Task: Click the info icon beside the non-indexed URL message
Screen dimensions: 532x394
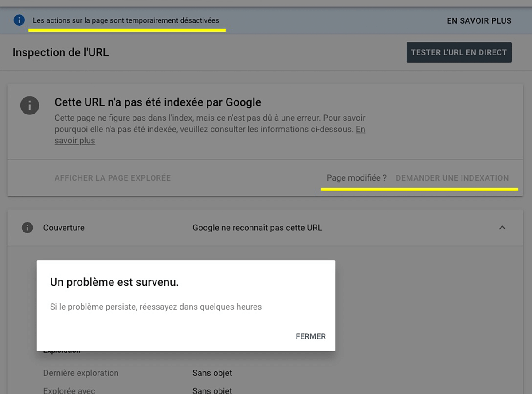Action: 30,106
